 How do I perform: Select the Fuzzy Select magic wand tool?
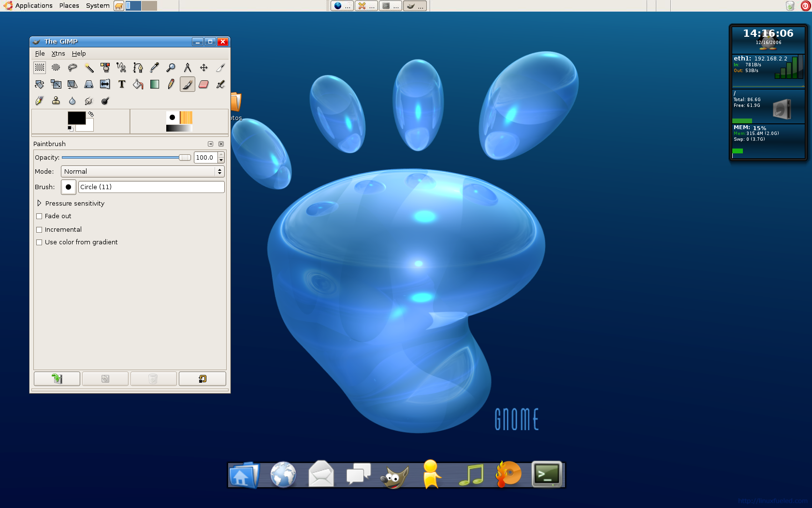(89, 68)
